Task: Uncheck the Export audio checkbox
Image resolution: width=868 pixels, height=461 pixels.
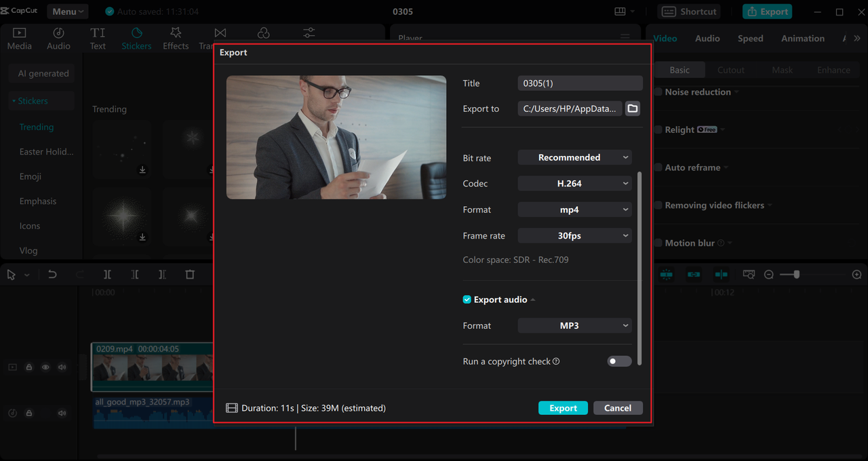Action: [467, 300]
